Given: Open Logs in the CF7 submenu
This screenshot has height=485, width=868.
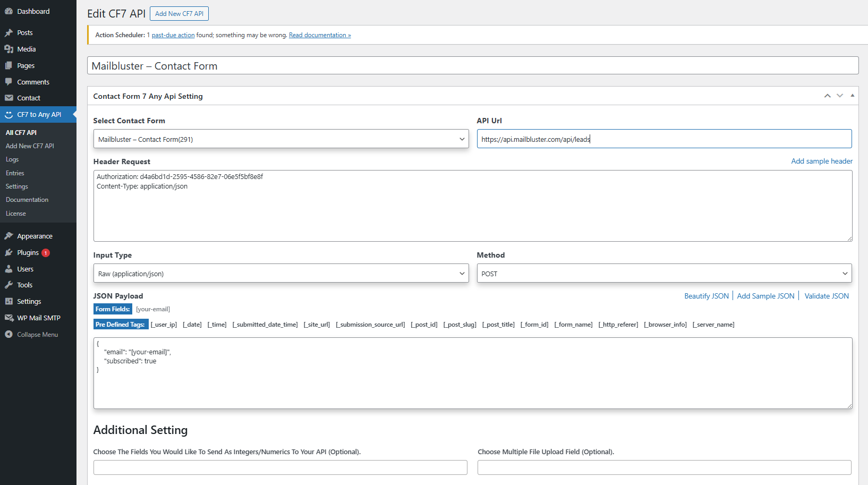Looking at the screenshot, I should coord(12,159).
